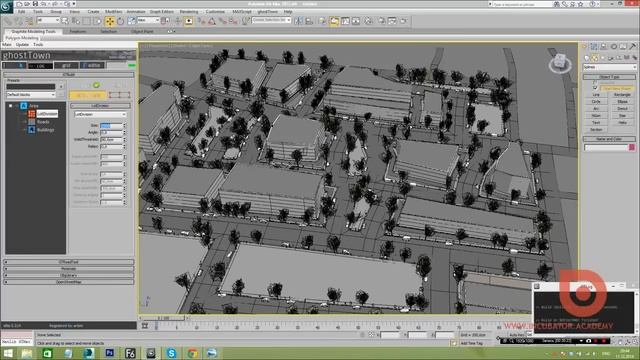Click the Angle Snap toggle icon
640x360 pixels.
point(212,21)
